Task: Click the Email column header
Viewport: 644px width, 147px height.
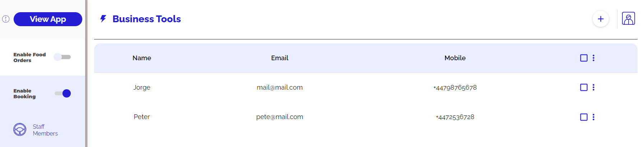Action: click(279, 58)
